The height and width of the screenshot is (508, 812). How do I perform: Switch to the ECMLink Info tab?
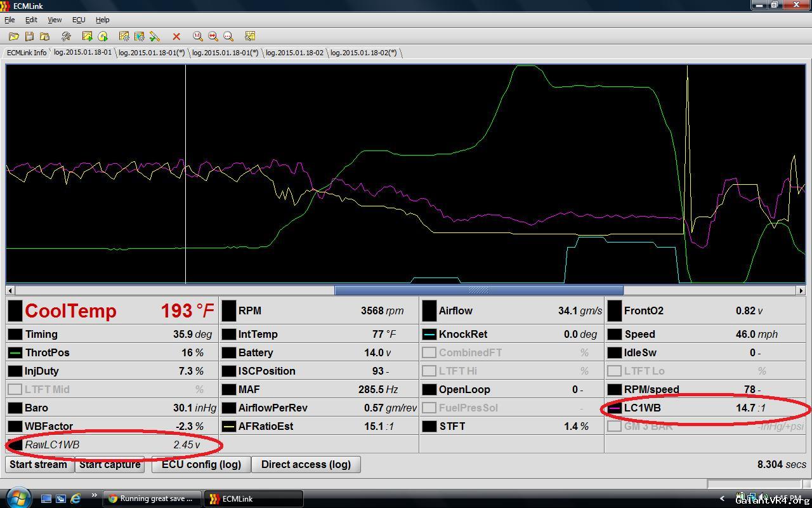pyautogui.click(x=27, y=53)
